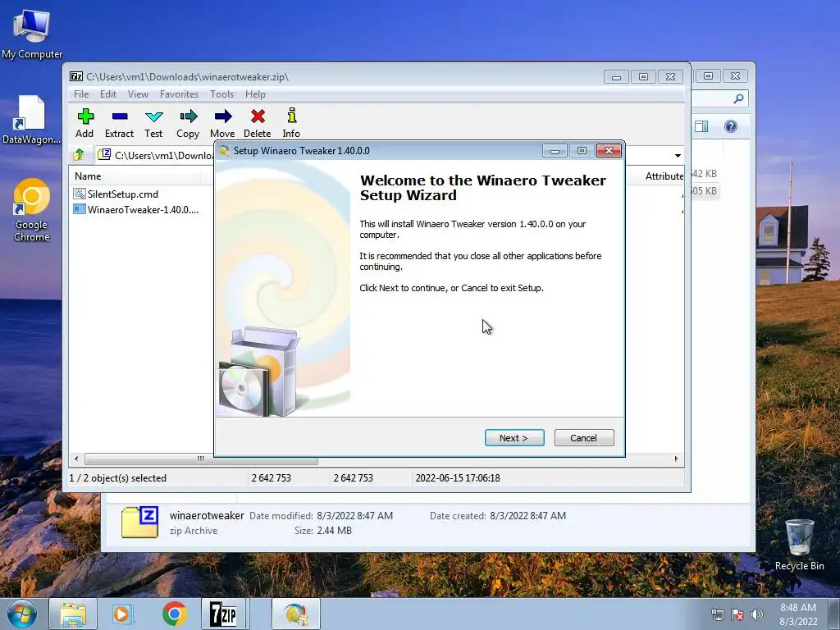Click the Attributes column header

tap(664, 176)
